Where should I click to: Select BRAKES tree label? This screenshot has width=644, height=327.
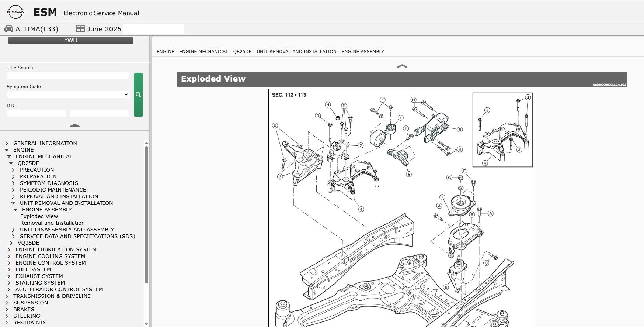[x=24, y=309]
